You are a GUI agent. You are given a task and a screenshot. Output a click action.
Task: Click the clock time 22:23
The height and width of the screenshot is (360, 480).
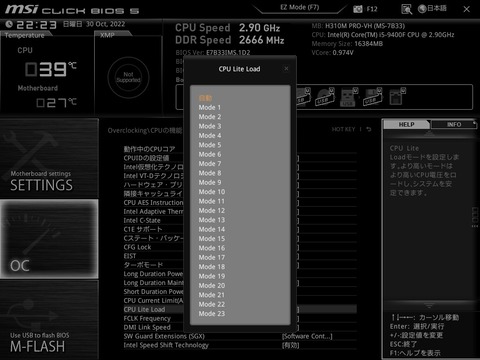(x=36, y=24)
